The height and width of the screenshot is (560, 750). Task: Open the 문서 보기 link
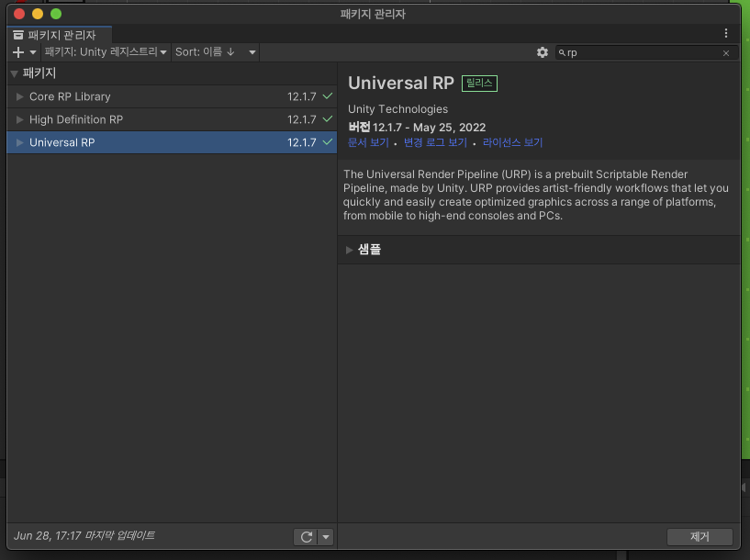[x=368, y=142]
